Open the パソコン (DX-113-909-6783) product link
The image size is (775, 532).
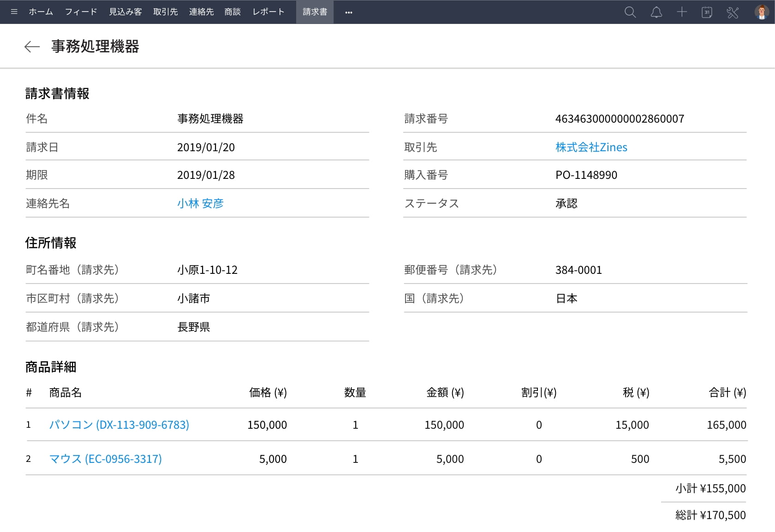click(x=119, y=425)
